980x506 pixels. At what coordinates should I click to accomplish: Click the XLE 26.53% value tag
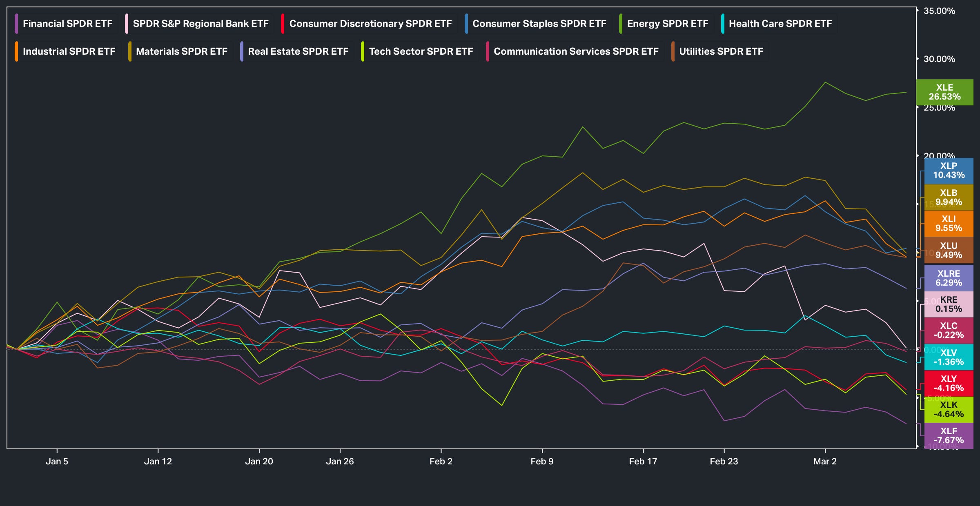[x=944, y=92]
